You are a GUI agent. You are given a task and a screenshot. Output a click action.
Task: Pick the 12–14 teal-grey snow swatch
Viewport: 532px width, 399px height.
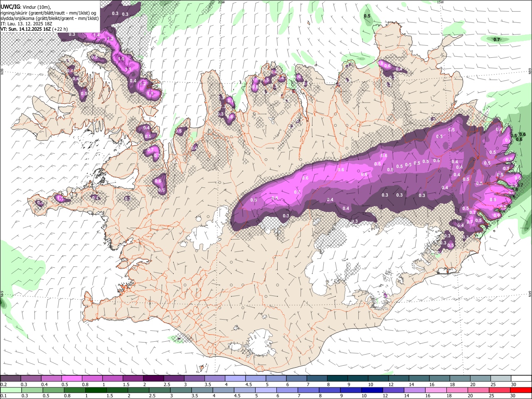coord(399,379)
